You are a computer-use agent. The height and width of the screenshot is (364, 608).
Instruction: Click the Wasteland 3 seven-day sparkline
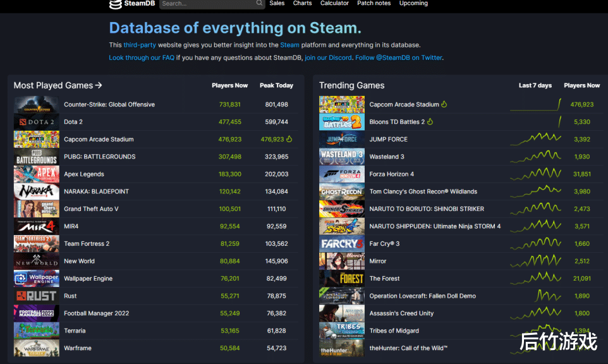(x=535, y=156)
